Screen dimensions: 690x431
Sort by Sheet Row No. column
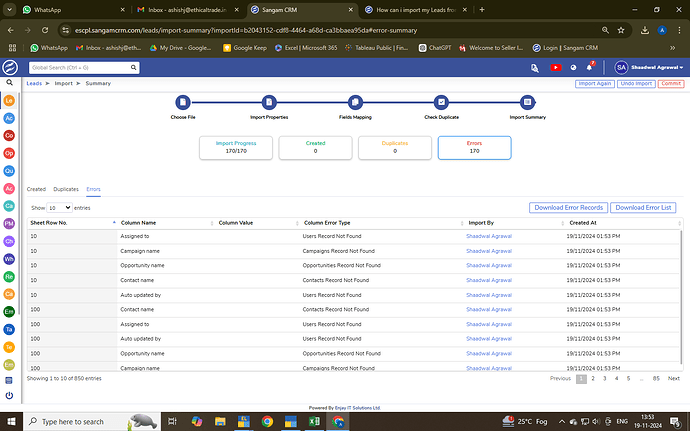73,223
